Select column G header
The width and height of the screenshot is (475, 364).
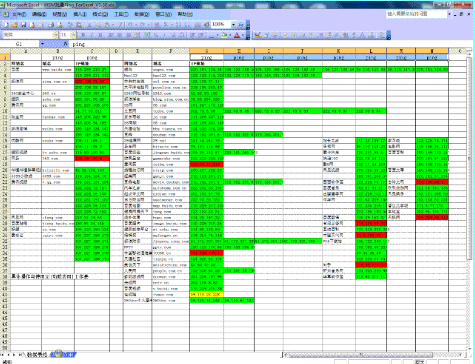point(207,51)
